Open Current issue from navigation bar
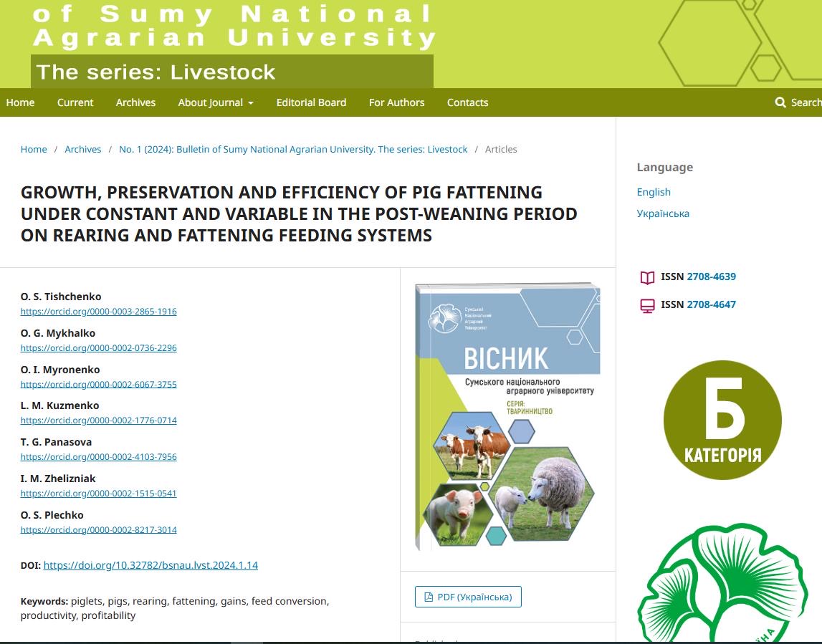Image resolution: width=822 pixels, height=644 pixels. 75,102
